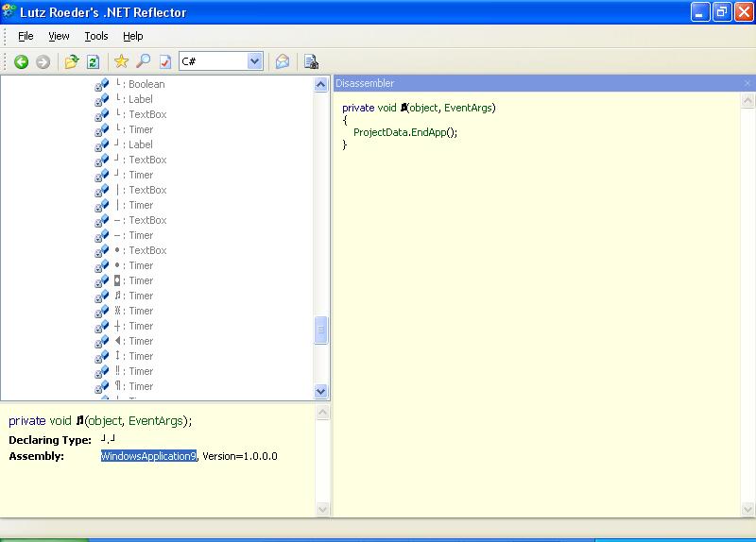Click Declaring Type link value
Screen dimensions: 756x542
108,439
